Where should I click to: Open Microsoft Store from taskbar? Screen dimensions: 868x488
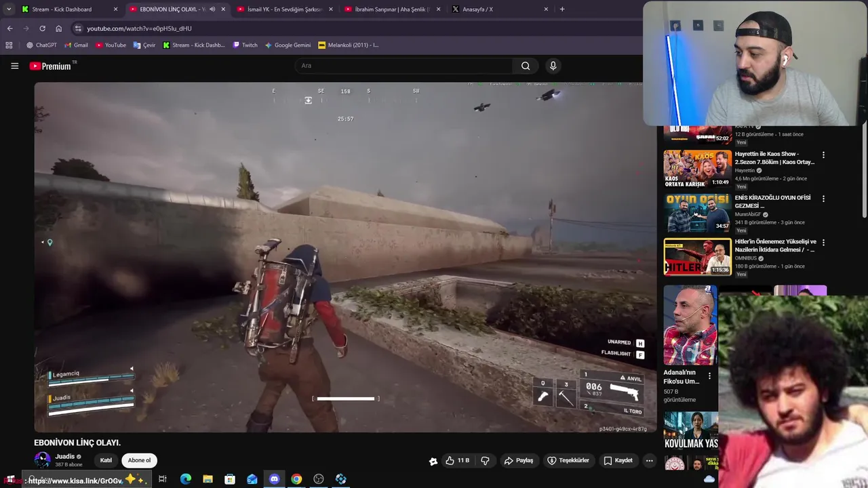pyautogui.click(x=230, y=479)
